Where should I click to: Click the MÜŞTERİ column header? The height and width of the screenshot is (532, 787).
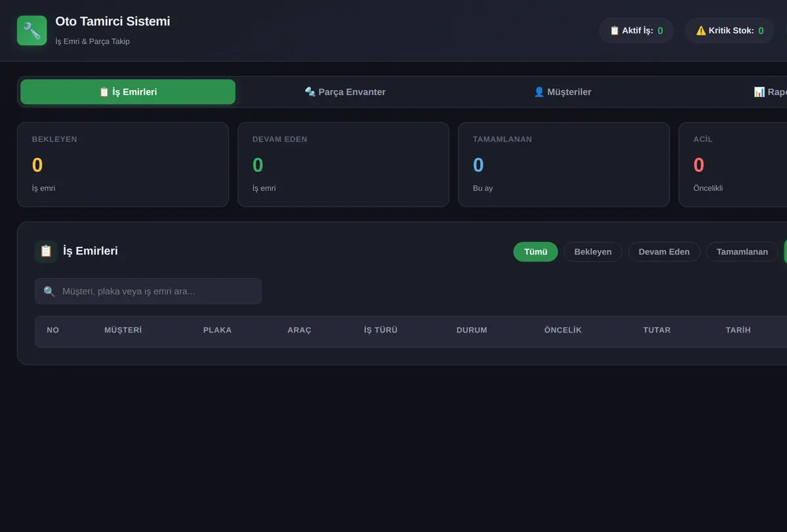(x=123, y=330)
